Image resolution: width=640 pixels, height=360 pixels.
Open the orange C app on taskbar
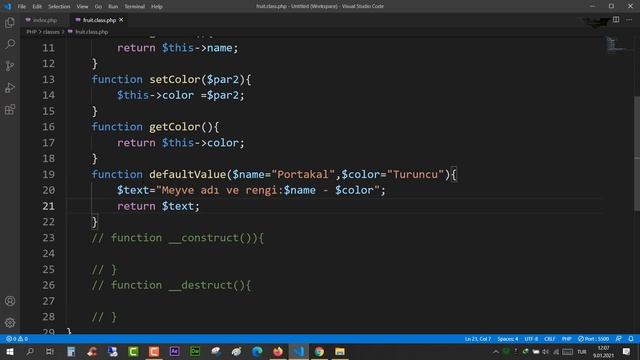point(154,351)
